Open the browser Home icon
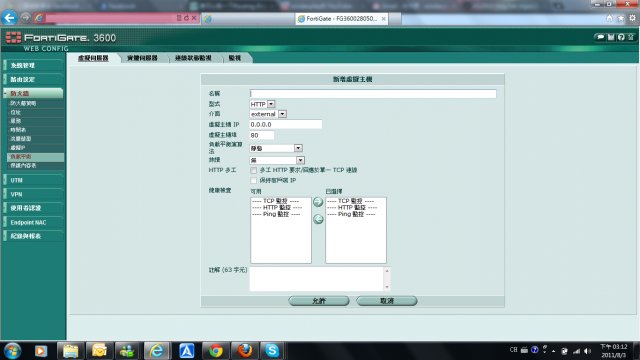This screenshot has height=360, width=640. pos(609,18)
